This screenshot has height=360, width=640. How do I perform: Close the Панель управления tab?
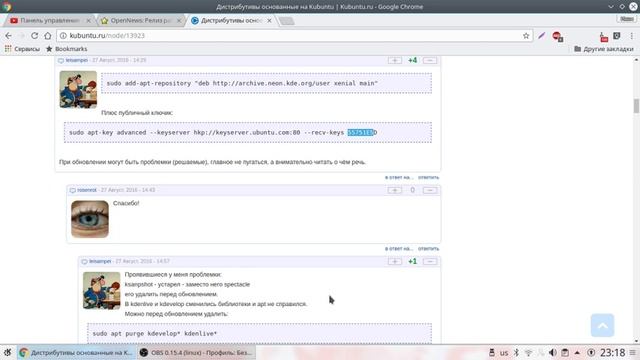88,20
